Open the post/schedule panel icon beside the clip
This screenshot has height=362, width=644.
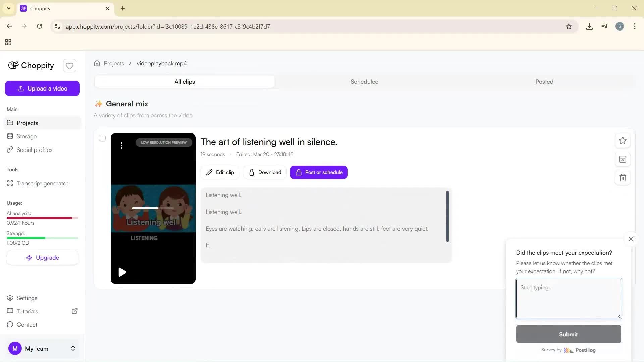click(x=623, y=159)
